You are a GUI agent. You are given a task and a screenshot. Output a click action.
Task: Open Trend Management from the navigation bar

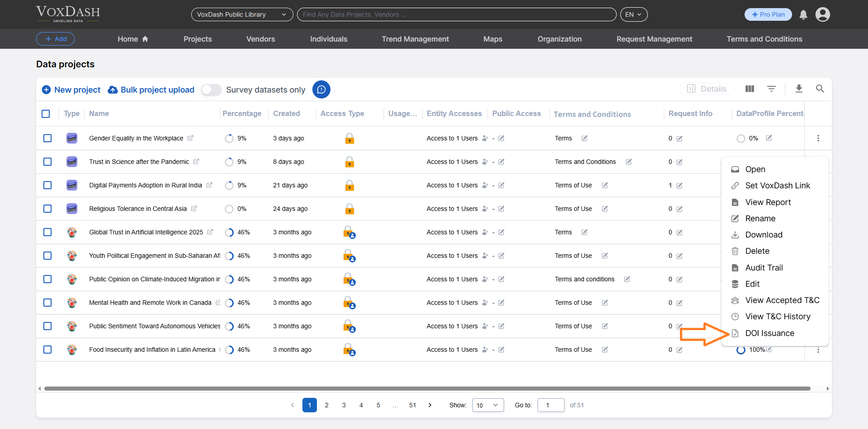[415, 39]
